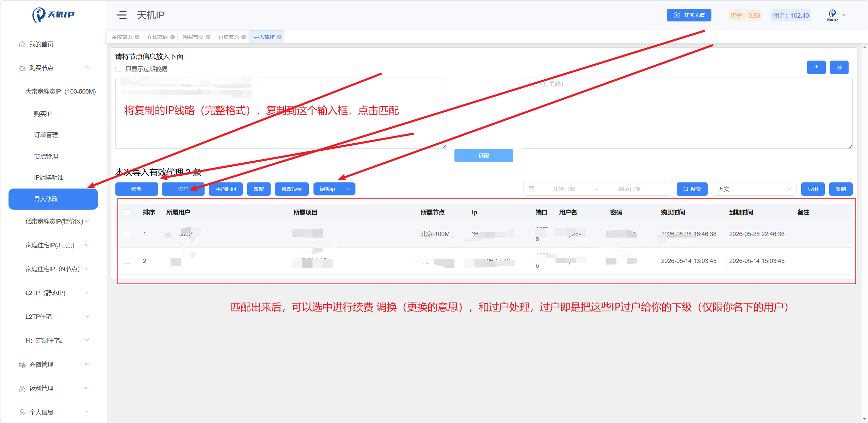Click the print icon button

tap(839, 67)
